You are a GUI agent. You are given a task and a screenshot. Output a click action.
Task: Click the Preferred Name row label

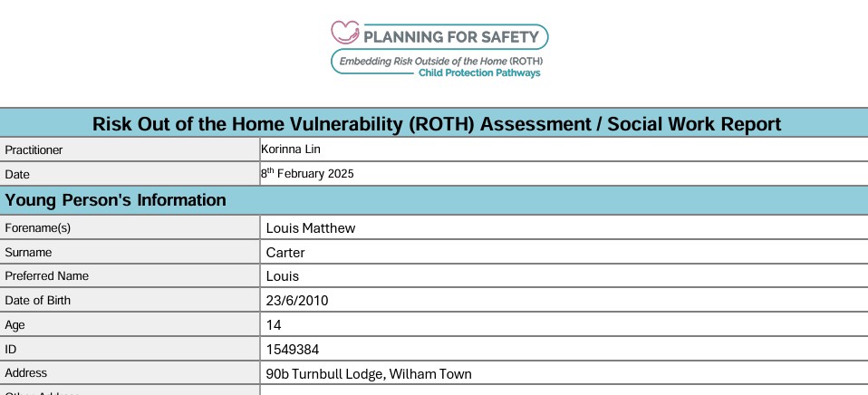pos(47,276)
